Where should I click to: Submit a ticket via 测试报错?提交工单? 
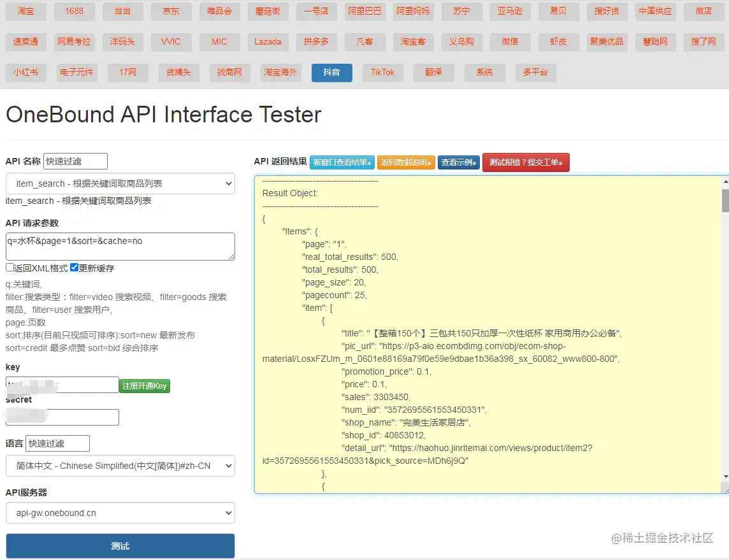click(x=526, y=162)
